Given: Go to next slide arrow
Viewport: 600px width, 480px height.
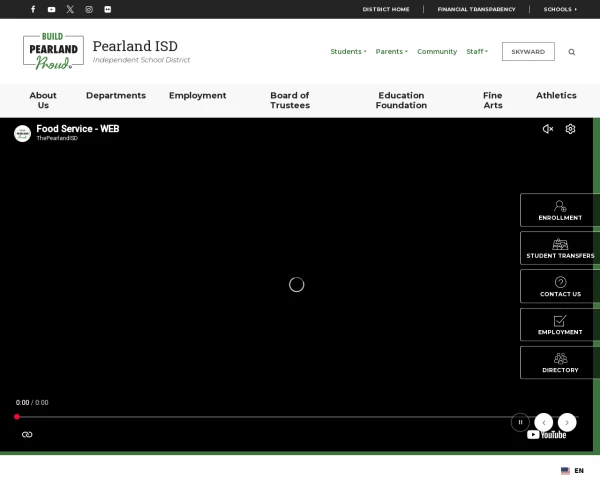Looking at the screenshot, I should coord(567,422).
